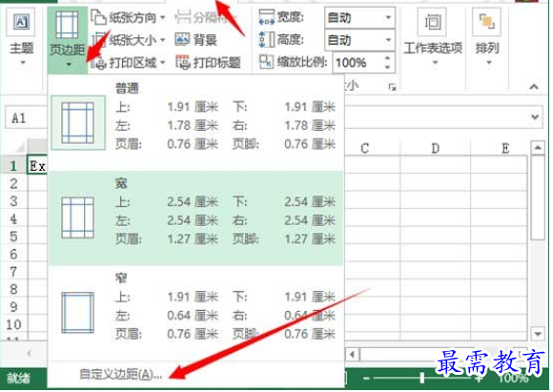
Task: Open Orientation (纸张方向) dropdown
Action: [x=128, y=17]
